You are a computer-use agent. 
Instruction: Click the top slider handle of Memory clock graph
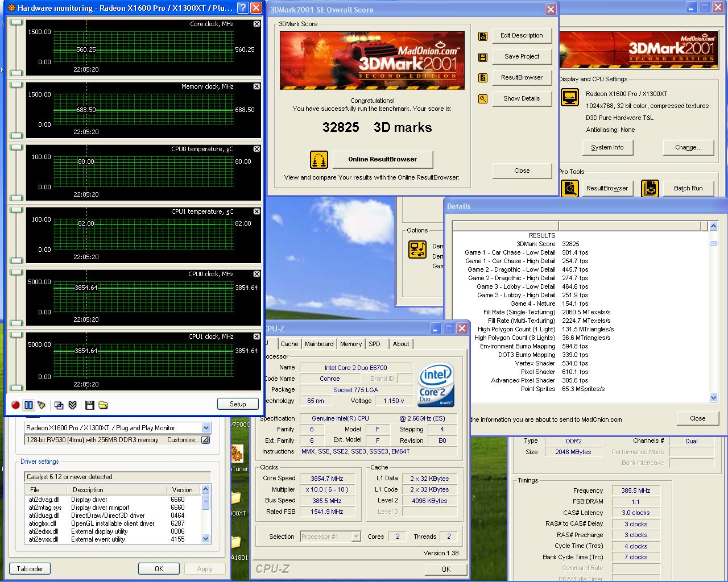click(x=16, y=85)
